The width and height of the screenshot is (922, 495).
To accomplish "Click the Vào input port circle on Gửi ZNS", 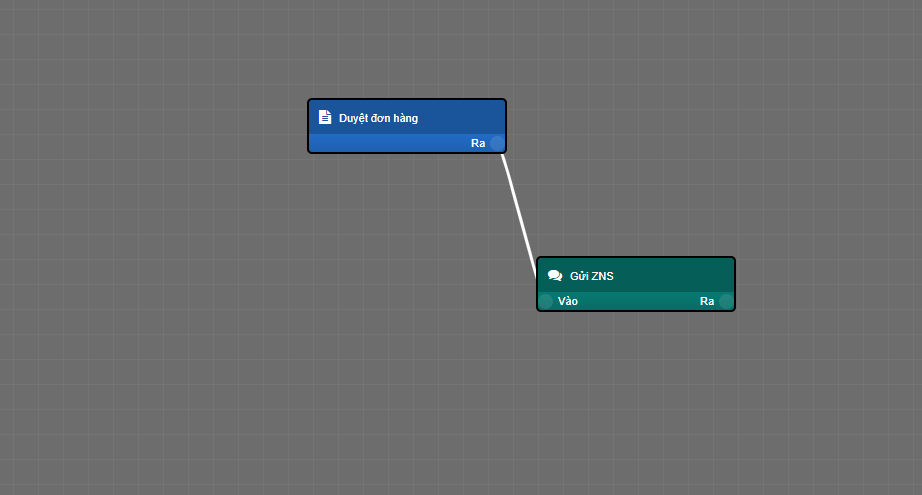I will (546, 301).
